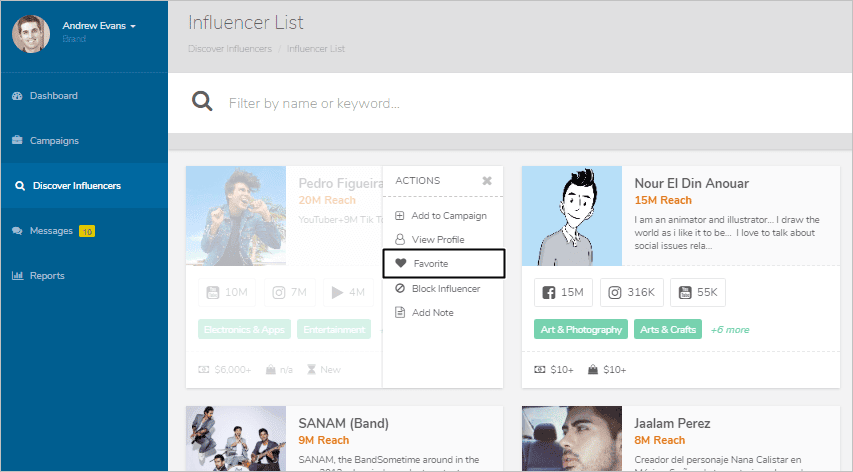
Task: Click the Discover Influencers magnifier icon
Action: (20, 185)
